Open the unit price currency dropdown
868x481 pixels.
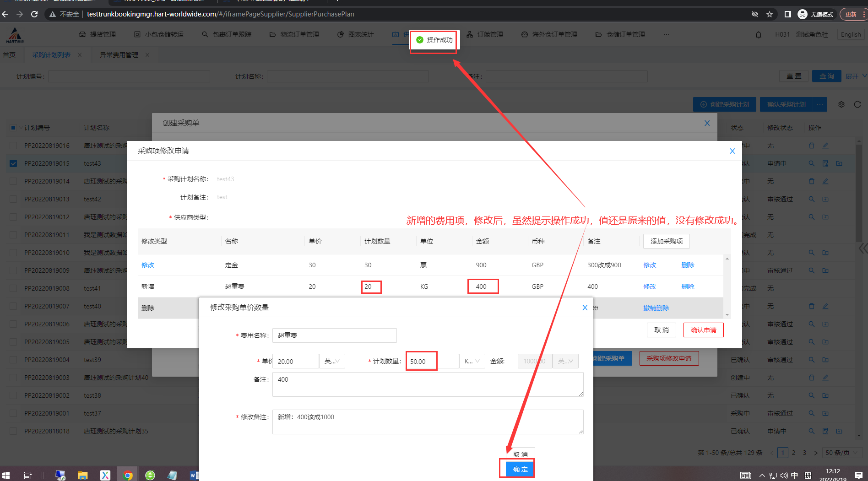[x=332, y=361]
